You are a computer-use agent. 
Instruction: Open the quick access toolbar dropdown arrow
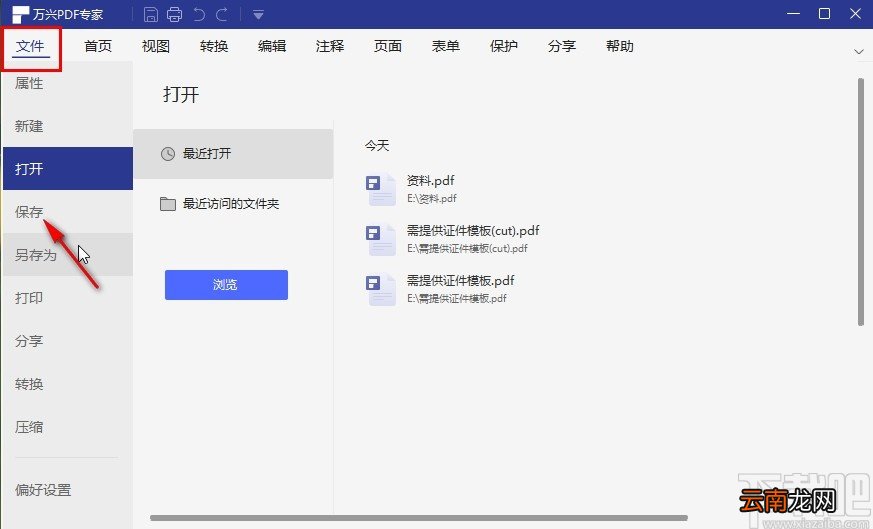click(x=258, y=15)
